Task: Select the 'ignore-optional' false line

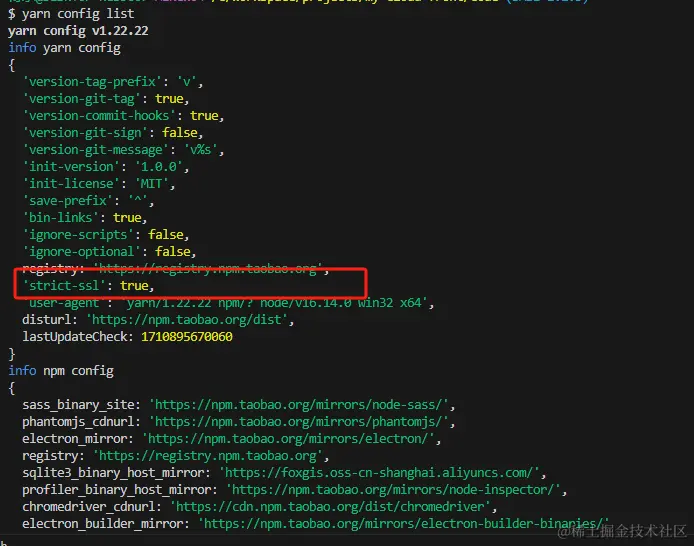Action: (x=109, y=252)
